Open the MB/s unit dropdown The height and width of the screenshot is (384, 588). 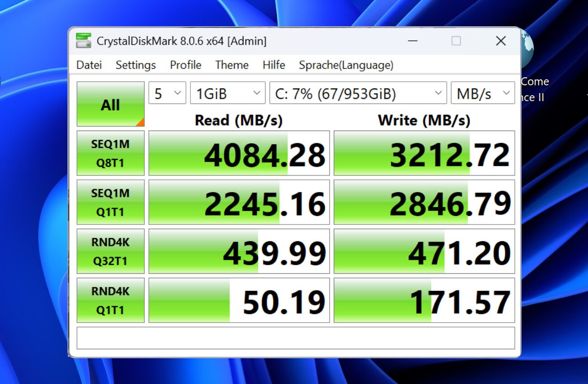coord(483,93)
